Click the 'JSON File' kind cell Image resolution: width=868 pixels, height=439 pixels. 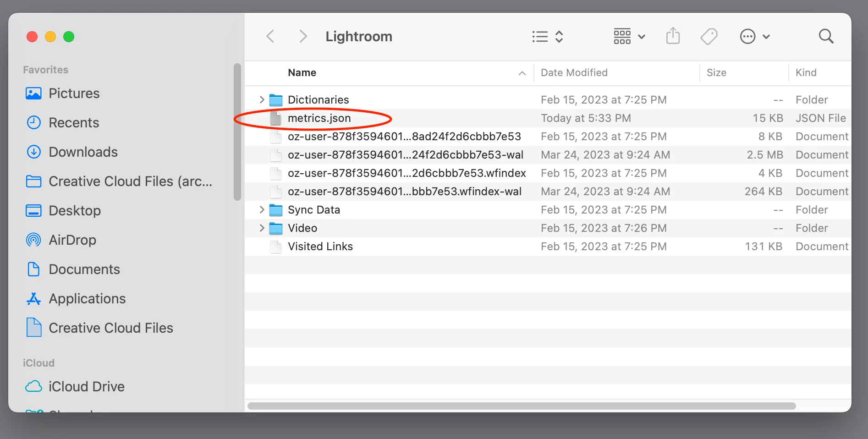point(821,118)
